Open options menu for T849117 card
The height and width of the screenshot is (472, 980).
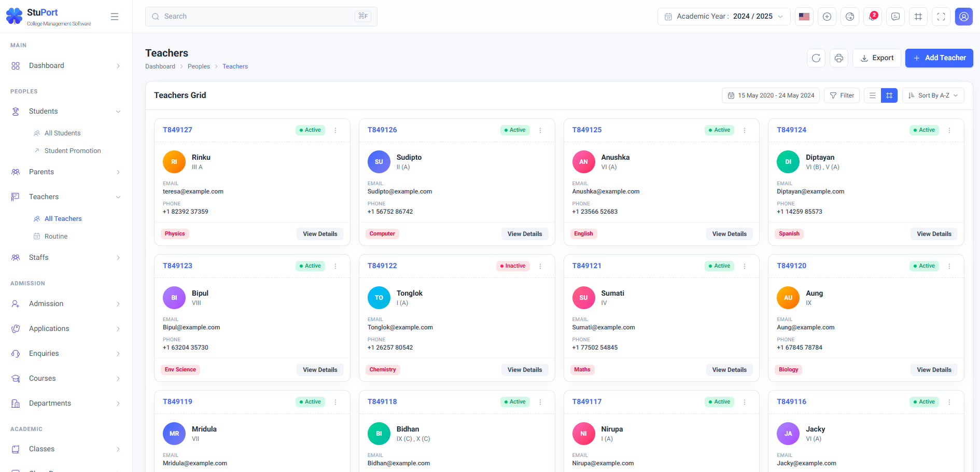(x=745, y=402)
